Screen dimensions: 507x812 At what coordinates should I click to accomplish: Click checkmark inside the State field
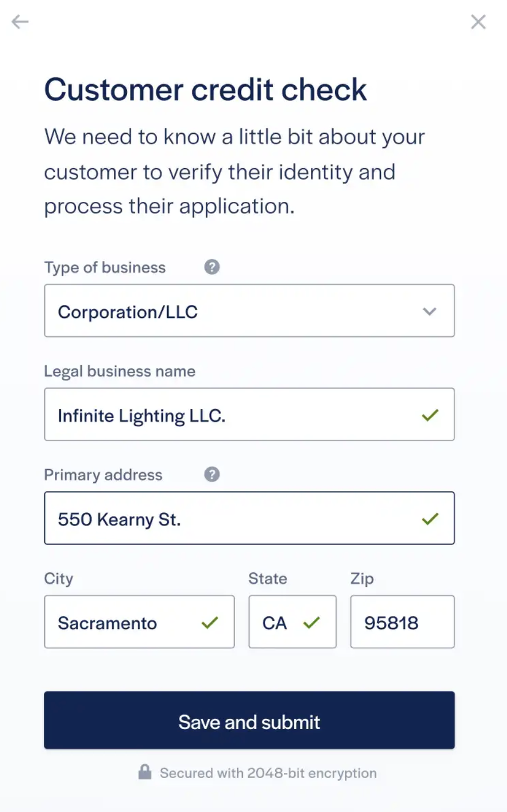(312, 622)
